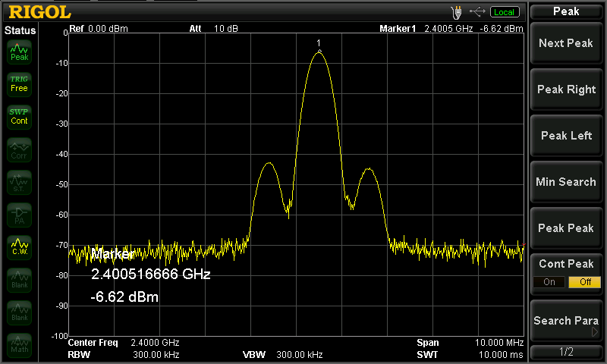
Task: Select the Peak Left softkey
Action: (x=566, y=136)
